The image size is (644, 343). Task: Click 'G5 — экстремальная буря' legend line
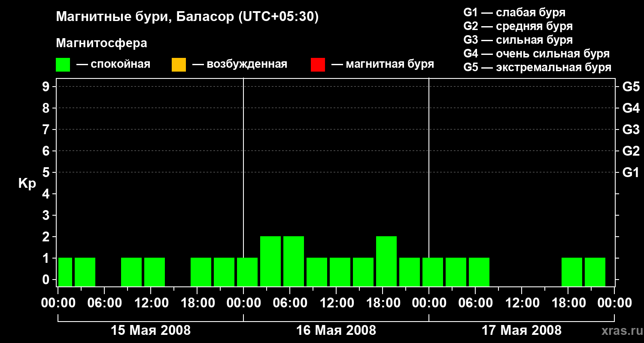(x=537, y=67)
